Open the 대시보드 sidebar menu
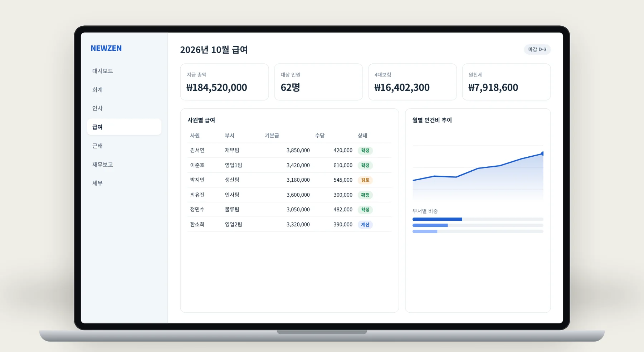644x352 pixels. point(124,71)
